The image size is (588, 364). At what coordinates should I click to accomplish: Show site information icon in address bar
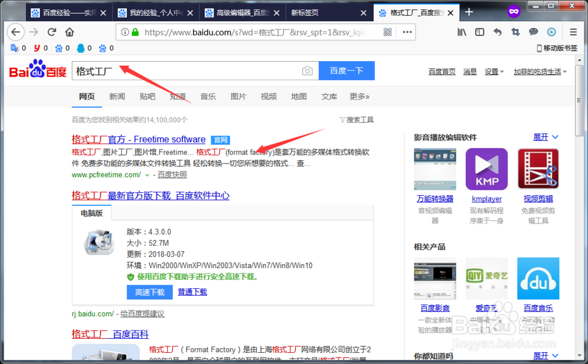[125, 32]
